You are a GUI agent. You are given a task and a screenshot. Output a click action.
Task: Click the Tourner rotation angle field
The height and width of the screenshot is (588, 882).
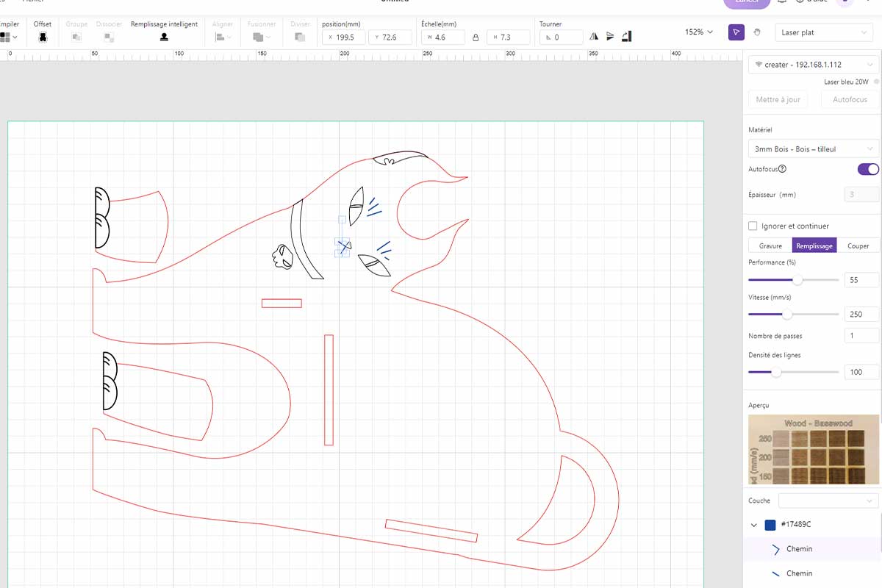pos(562,37)
